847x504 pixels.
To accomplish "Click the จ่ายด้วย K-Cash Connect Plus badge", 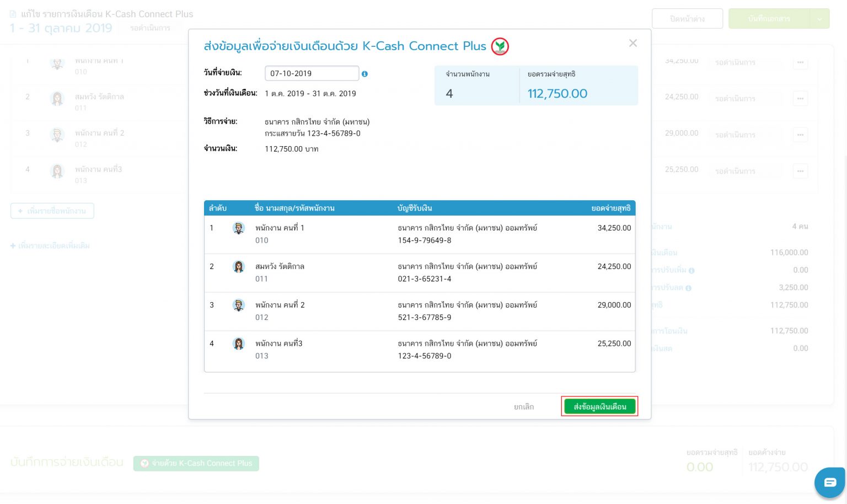I will coord(196,463).
